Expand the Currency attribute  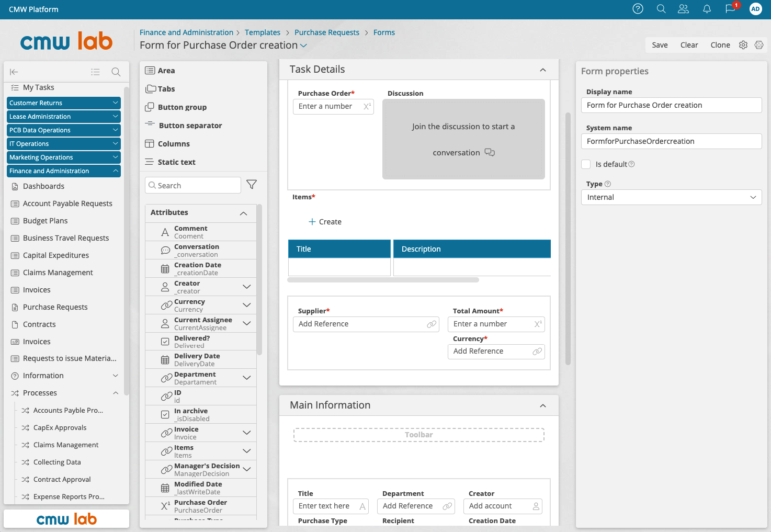(x=247, y=305)
